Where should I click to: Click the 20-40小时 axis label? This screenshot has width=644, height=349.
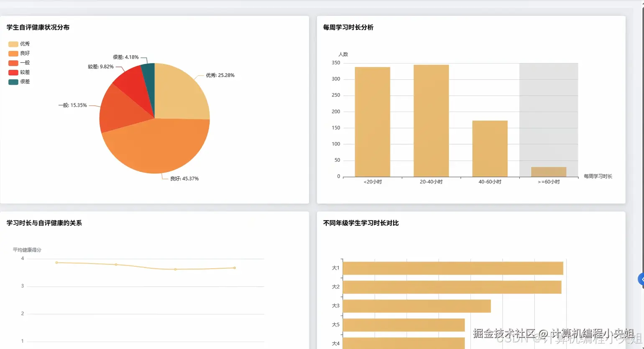pos(431,182)
